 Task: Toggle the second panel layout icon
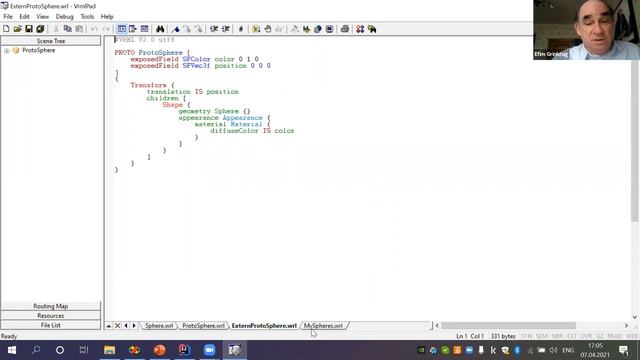coord(133,29)
